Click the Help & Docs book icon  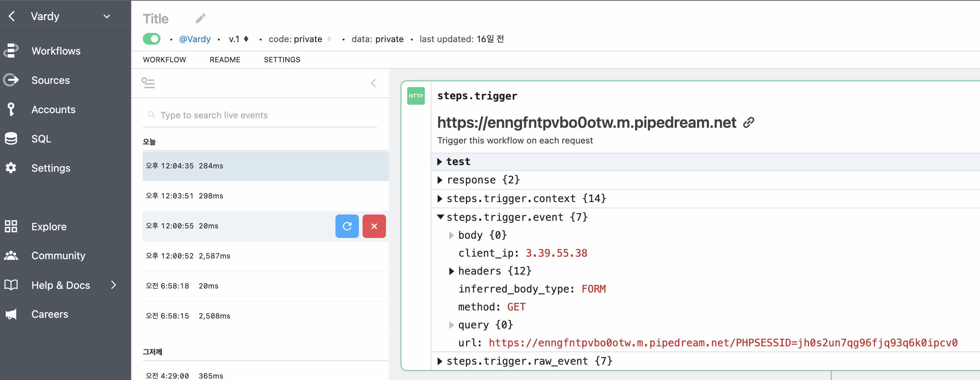[x=11, y=285]
